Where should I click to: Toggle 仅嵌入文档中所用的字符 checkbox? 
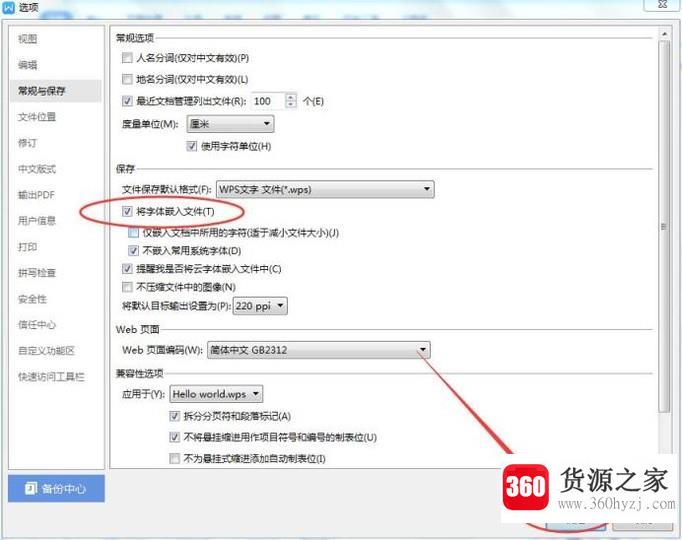click(x=133, y=233)
